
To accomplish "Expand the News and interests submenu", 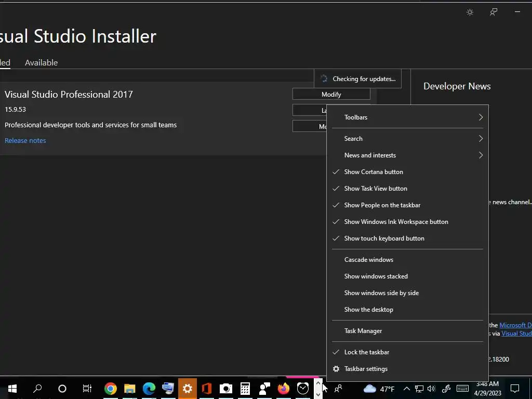I will click(407, 155).
